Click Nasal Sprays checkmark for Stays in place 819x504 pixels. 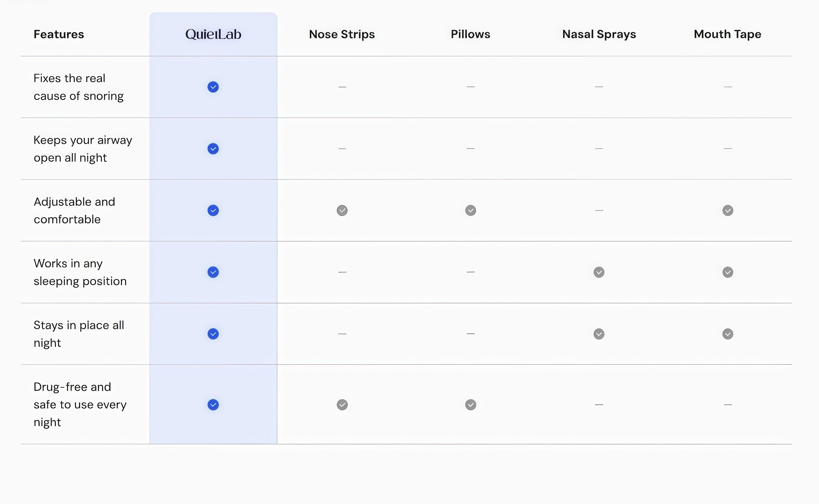pyautogui.click(x=599, y=334)
